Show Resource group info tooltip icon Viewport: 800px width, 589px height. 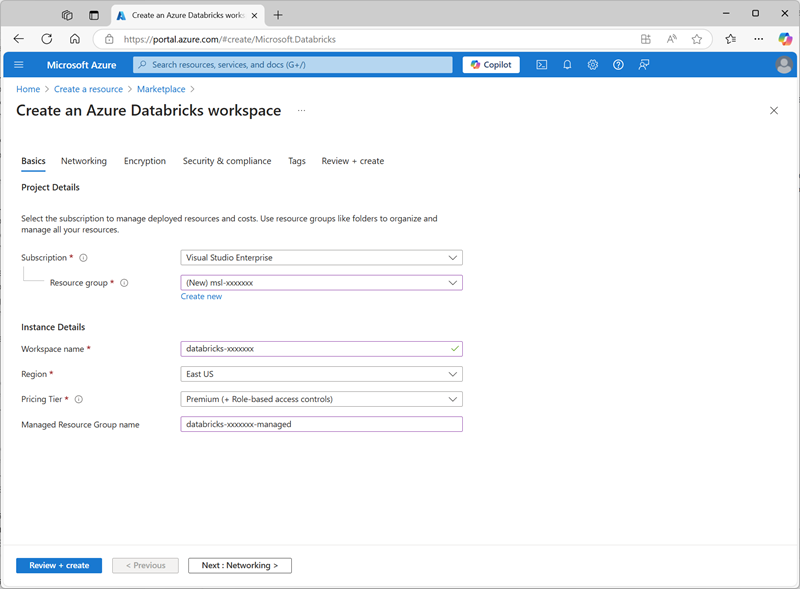[x=124, y=283]
